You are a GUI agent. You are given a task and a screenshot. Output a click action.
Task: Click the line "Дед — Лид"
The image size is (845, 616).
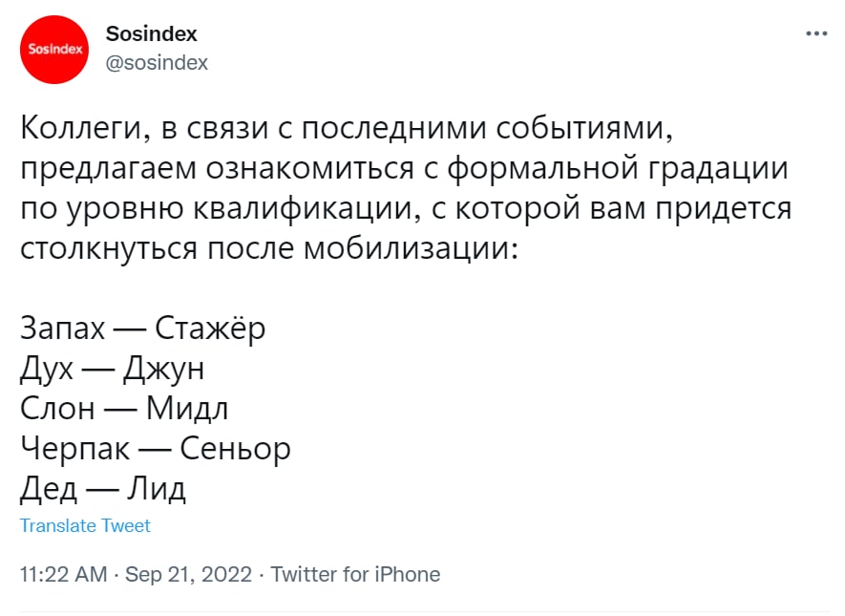[102, 489]
